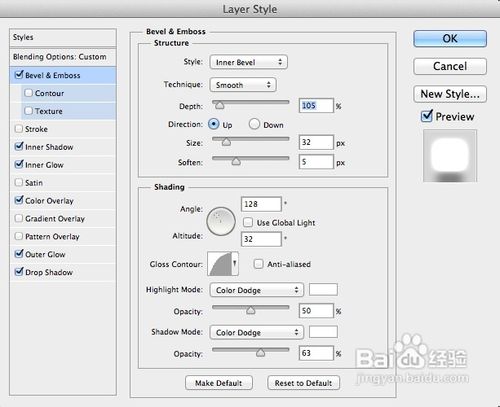Select the Drop Shadow row label
Screen dimensions: 500x407
(49, 272)
